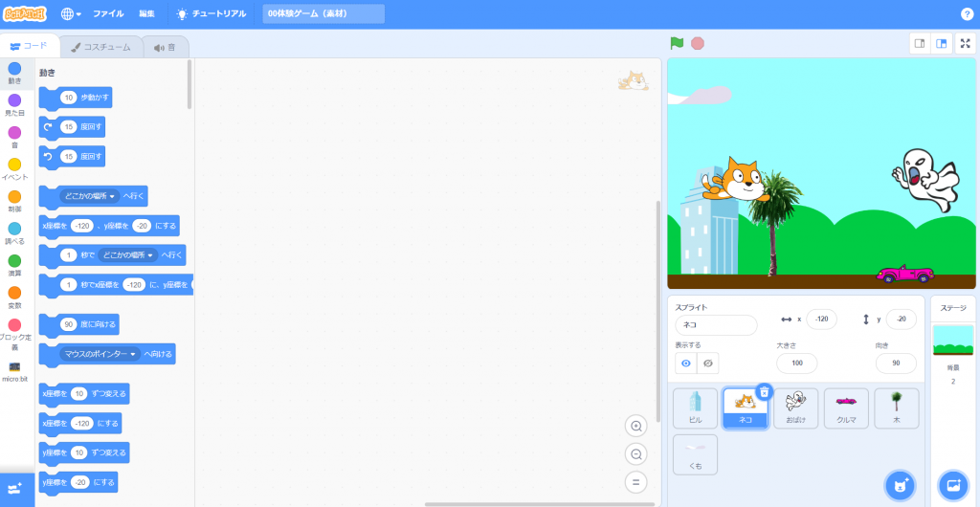Viewport: 980px width, 507px height.
Task: Switch to small stage layout
Action: coord(920,44)
